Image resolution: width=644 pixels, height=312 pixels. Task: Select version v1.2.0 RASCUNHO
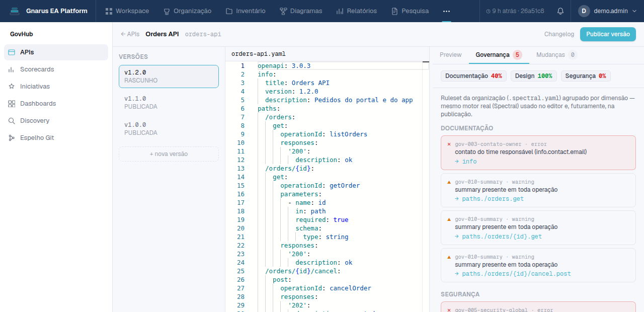click(x=169, y=76)
